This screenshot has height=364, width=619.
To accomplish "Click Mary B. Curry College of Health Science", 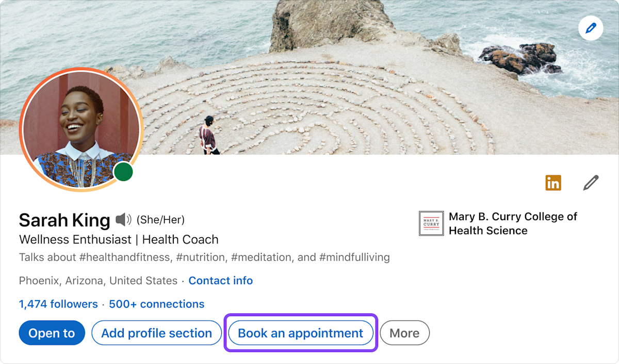I will (513, 223).
